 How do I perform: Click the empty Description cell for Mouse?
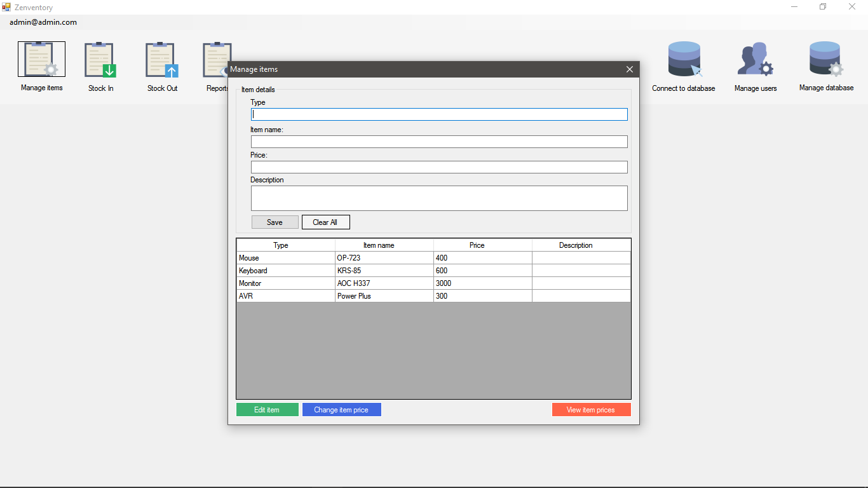[x=581, y=258]
